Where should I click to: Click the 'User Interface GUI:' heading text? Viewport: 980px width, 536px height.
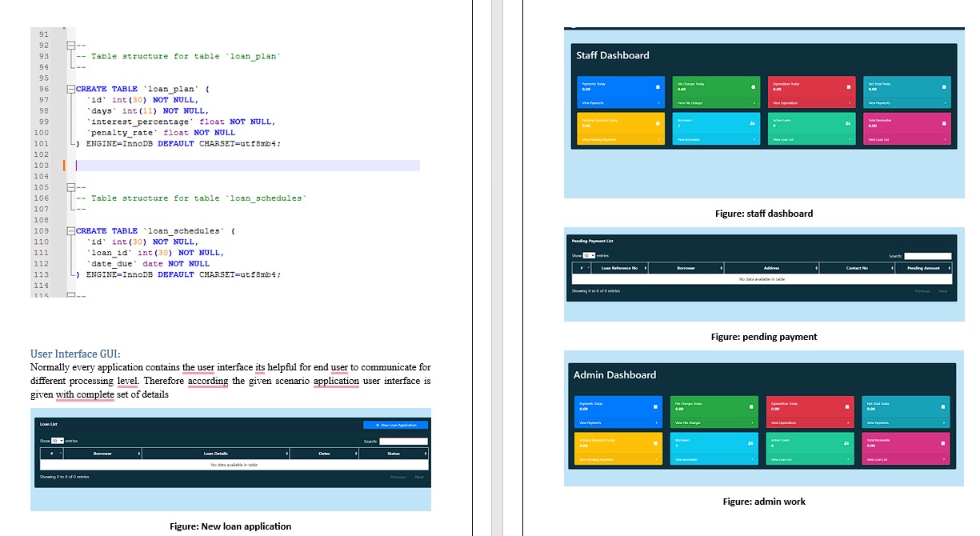pos(75,354)
